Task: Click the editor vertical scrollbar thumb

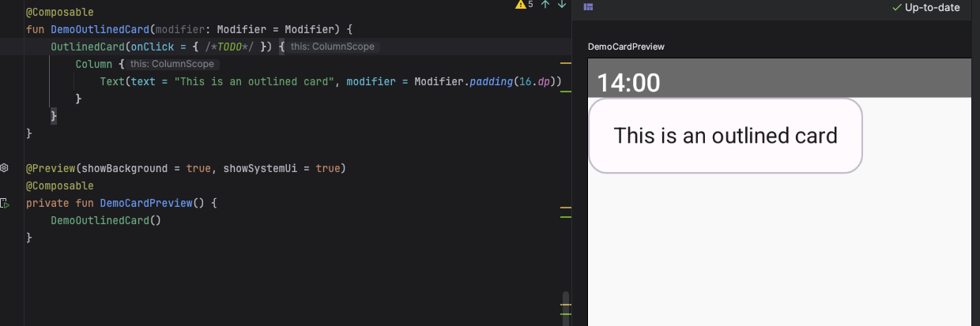Action: [565, 304]
